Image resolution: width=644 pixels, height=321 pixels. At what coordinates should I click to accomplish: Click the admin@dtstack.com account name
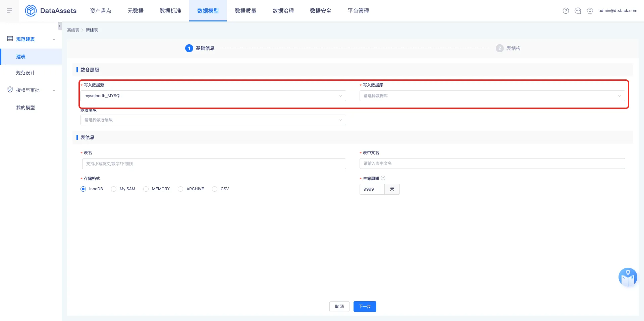(x=618, y=11)
